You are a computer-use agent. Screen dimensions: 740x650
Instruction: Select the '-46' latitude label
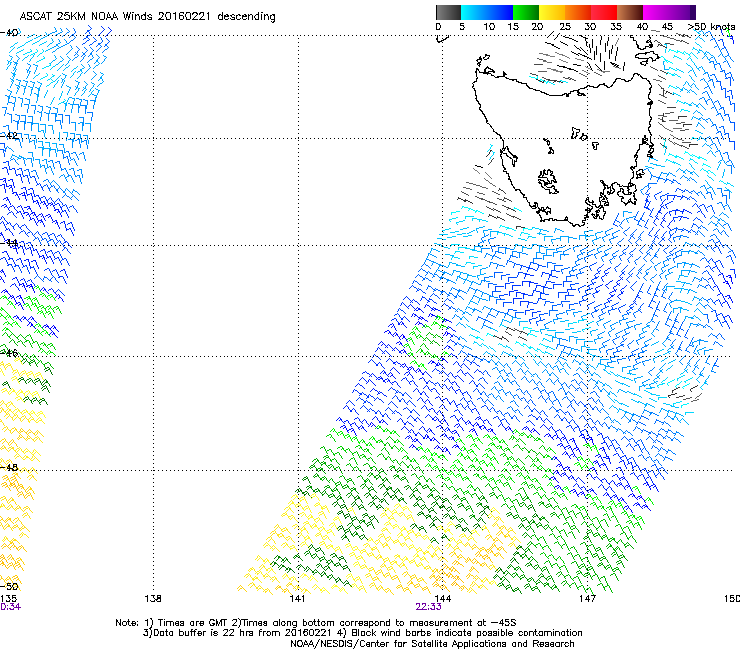pos(9,353)
